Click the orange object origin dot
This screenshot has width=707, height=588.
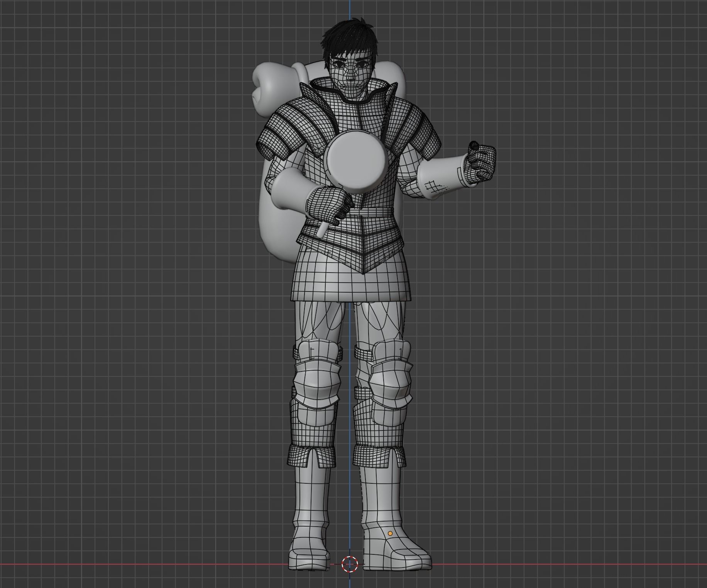[390, 533]
